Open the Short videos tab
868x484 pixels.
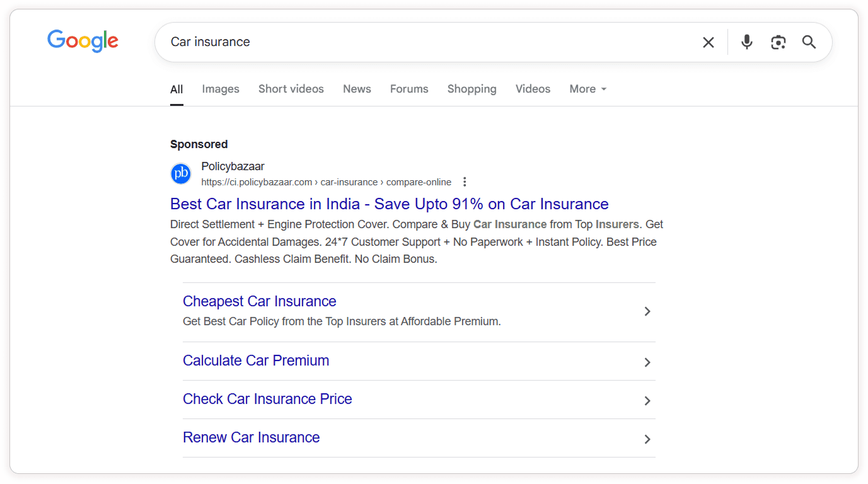point(291,89)
